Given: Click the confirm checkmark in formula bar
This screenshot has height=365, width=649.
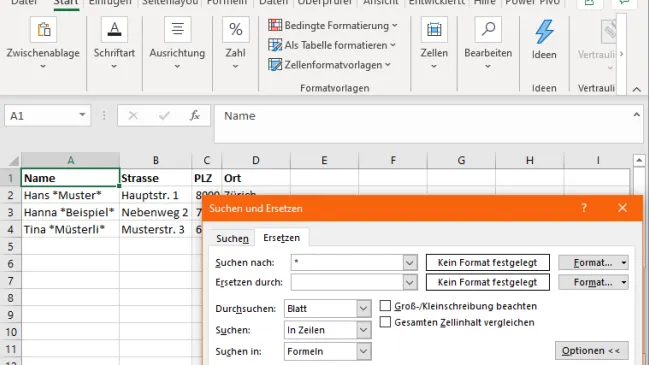Looking at the screenshot, I should tap(164, 116).
